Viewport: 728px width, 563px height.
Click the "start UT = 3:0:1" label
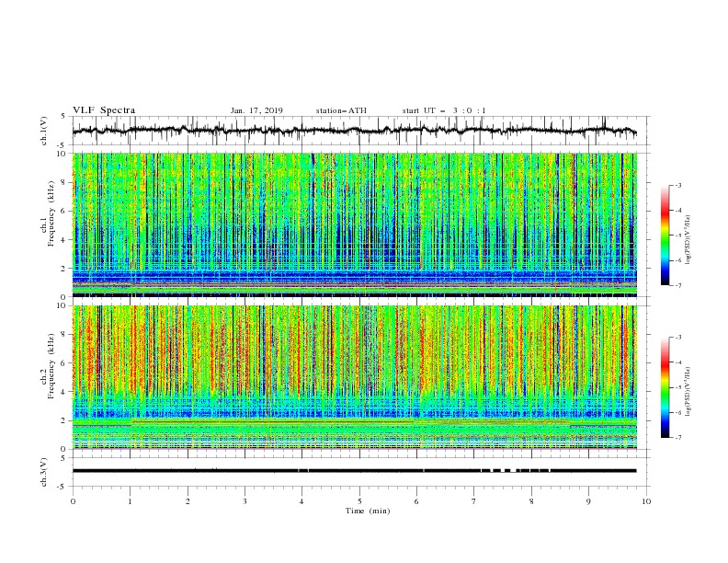444,110
